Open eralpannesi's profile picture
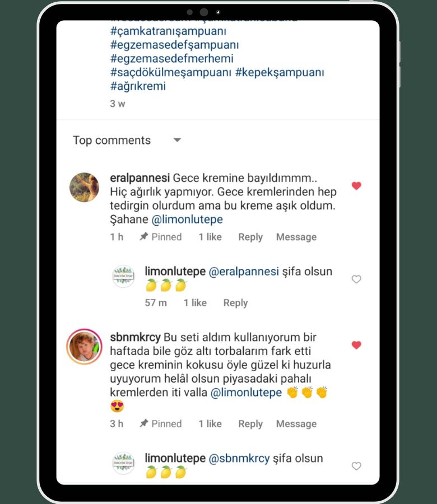437x504 pixels. [x=84, y=188]
